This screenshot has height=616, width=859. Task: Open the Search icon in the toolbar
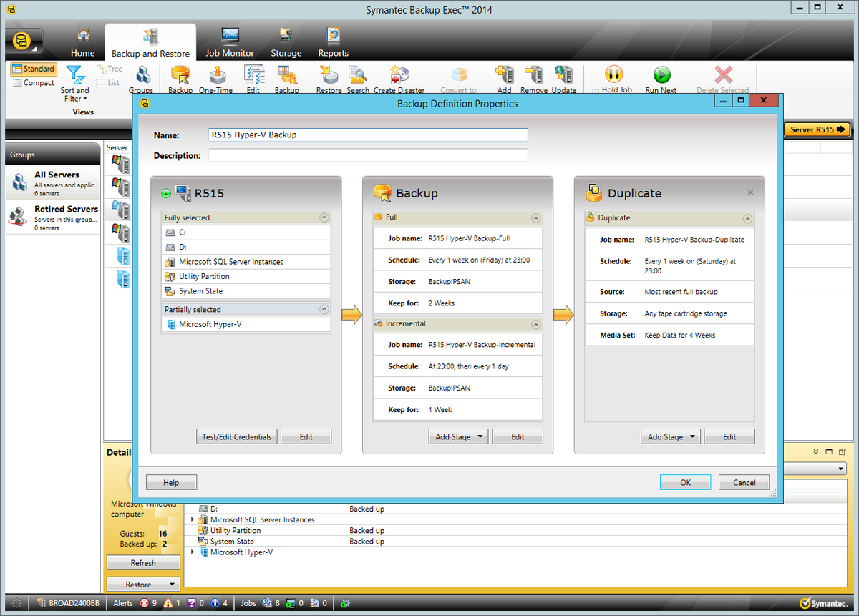358,79
